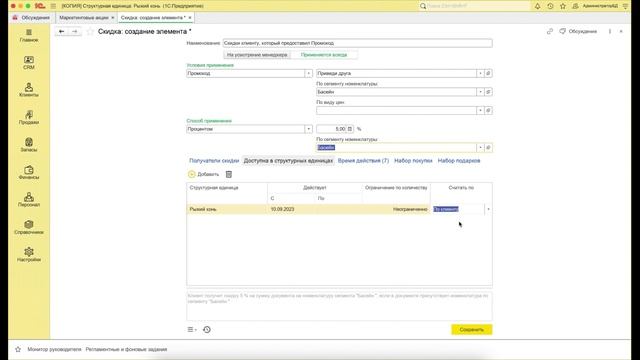Select the Рыжий конь table cell
Viewport: 640px width, 360px height.
(x=227, y=209)
